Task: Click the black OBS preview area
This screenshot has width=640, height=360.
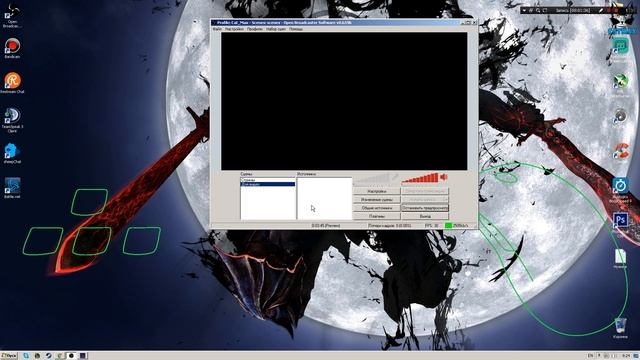Action: [x=344, y=101]
